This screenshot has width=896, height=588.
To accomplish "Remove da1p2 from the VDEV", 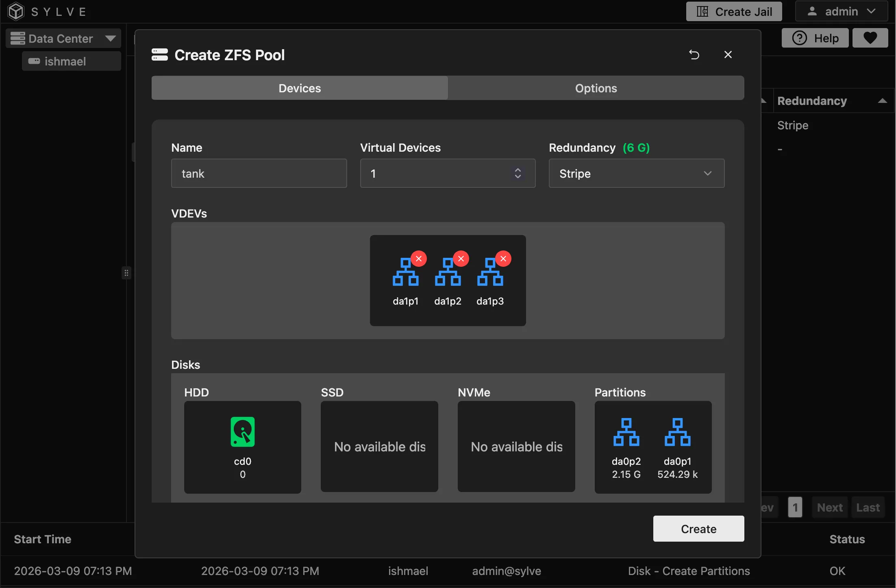I will coord(461,258).
